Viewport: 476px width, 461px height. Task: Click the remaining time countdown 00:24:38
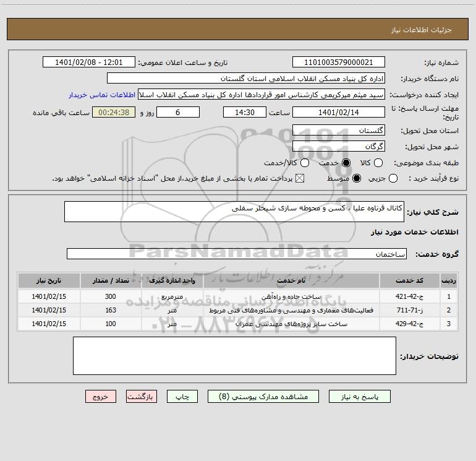pos(114,112)
